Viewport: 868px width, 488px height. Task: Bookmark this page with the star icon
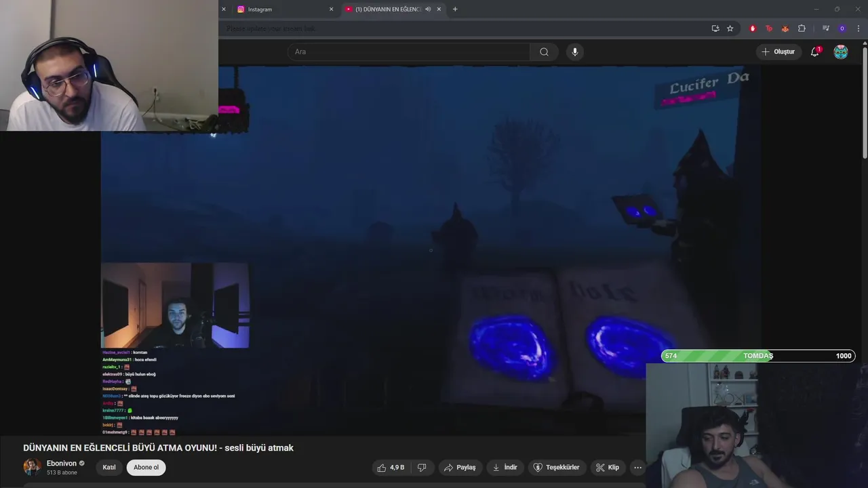pos(730,28)
